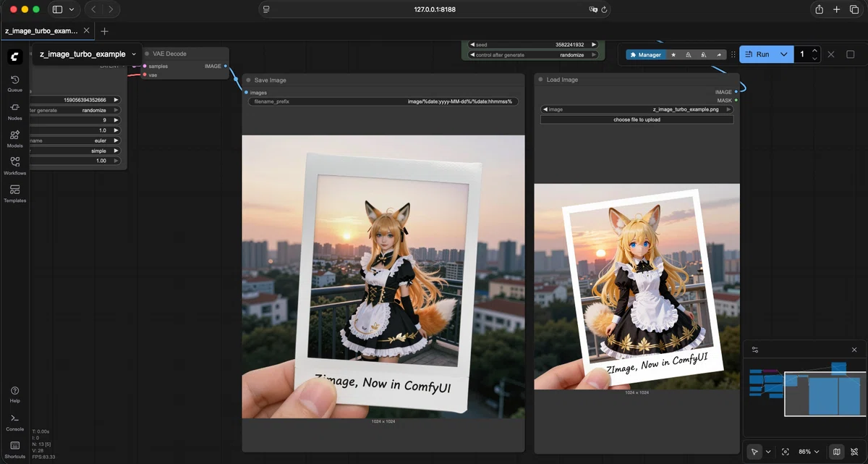This screenshot has height=464, width=868.
Task: Open the Models panel in the sidebar
Action: [14, 138]
